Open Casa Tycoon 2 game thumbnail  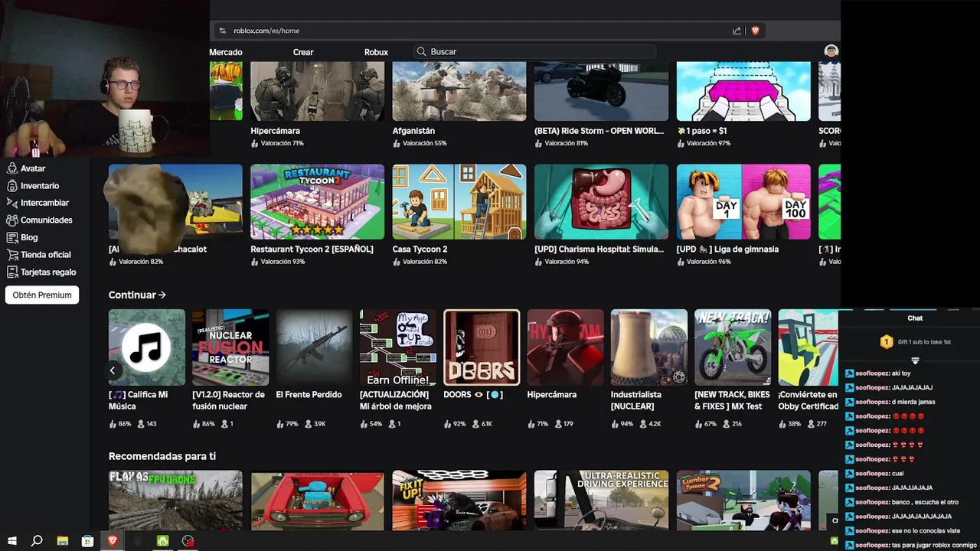click(x=459, y=202)
